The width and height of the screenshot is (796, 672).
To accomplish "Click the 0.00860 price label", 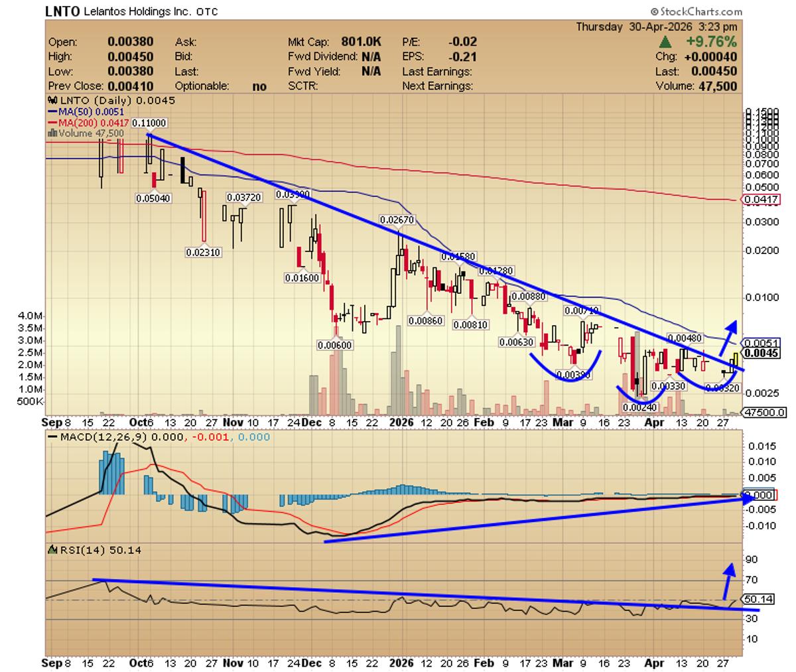I will click(x=425, y=320).
